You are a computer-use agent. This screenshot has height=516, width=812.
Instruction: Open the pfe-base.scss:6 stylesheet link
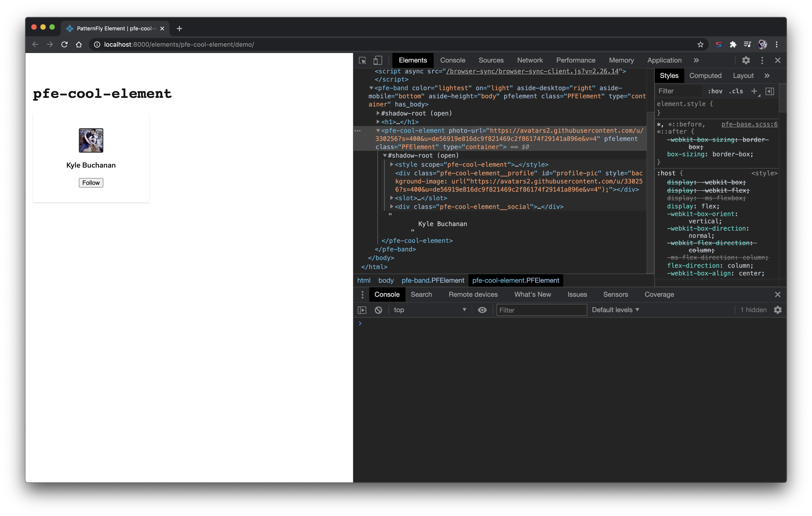749,124
